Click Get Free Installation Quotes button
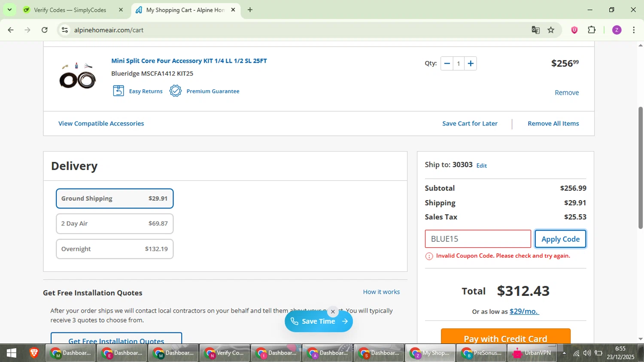The image size is (644, 362). pyautogui.click(x=116, y=338)
